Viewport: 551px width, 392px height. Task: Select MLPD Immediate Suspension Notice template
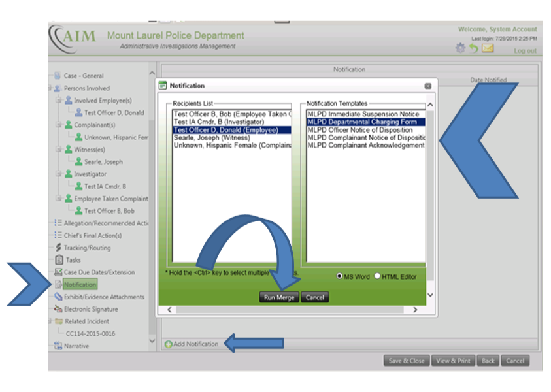363,114
